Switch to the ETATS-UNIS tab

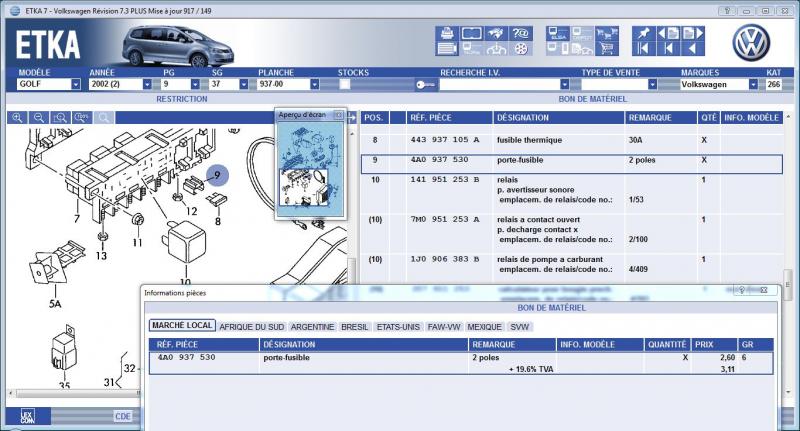click(x=398, y=327)
